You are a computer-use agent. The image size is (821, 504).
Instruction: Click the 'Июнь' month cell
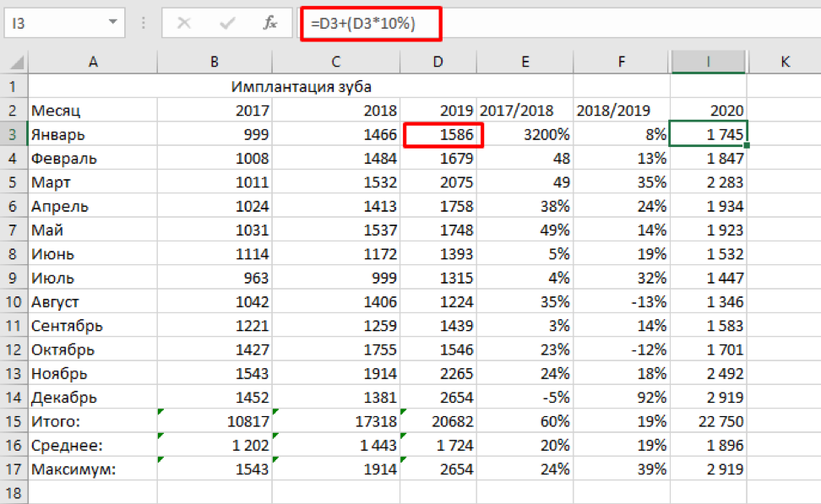click(93, 254)
